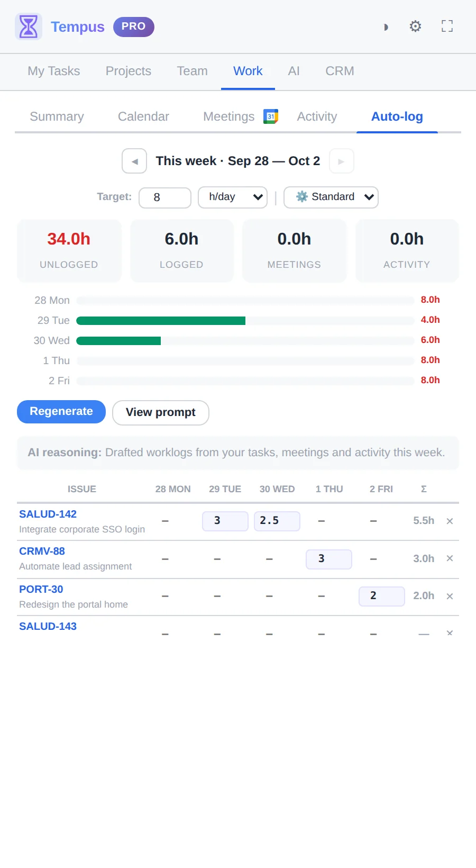Edit SALUD-142 Tuesday hours field
Image resolution: width=476 pixels, height=868 pixels.
click(225, 521)
